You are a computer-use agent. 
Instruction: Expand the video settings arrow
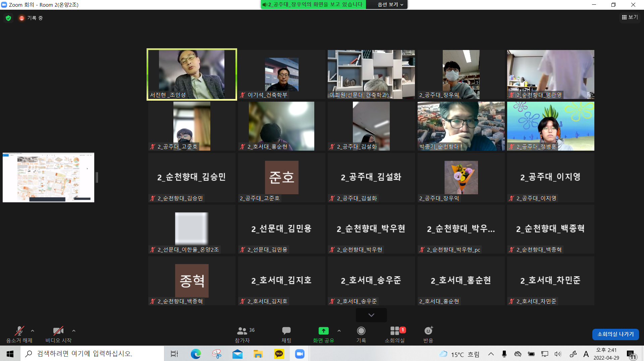tap(74, 331)
